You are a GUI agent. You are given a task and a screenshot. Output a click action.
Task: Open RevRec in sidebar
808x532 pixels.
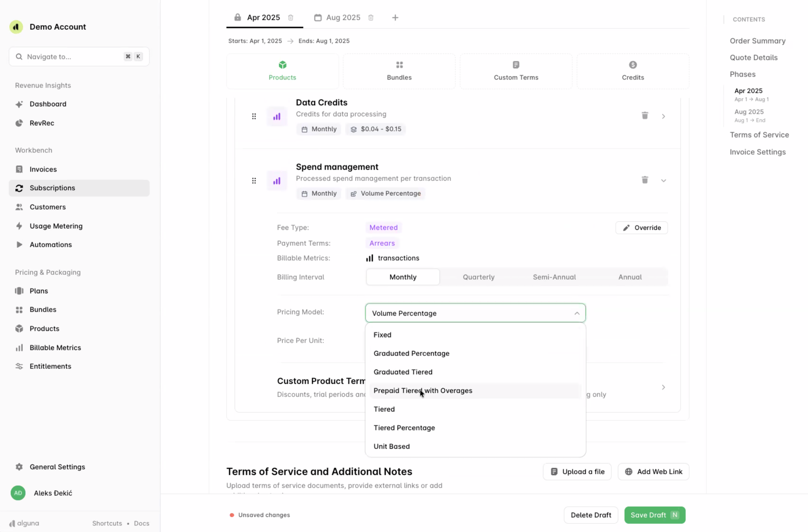pyautogui.click(x=42, y=123)
